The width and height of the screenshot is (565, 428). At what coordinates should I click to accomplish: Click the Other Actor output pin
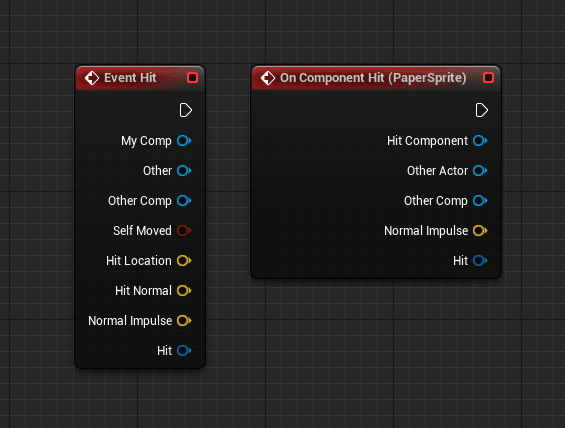(x=480, y=170)
